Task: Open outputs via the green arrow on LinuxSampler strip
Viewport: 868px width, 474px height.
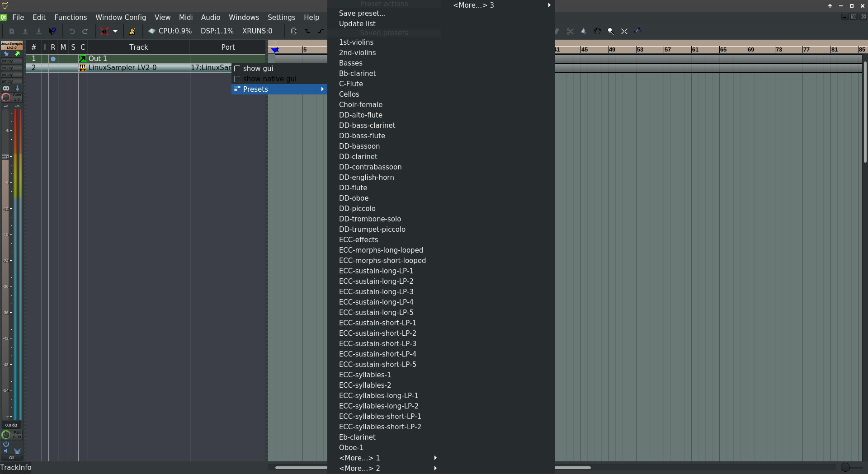Action: (17, 54)
